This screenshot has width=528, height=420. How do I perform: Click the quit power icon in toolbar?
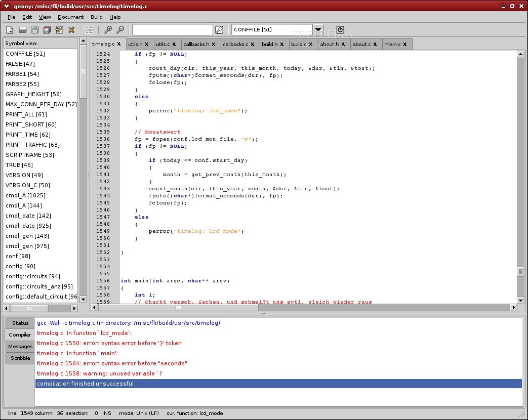click(340, 30)
